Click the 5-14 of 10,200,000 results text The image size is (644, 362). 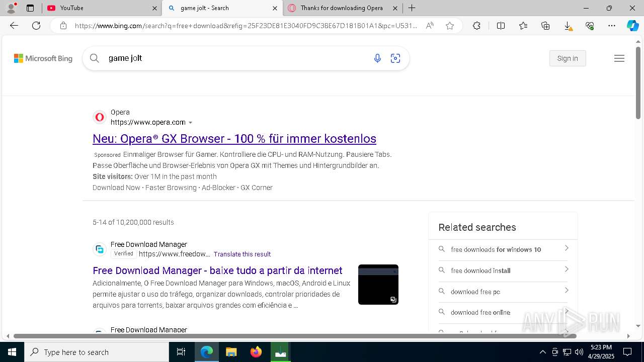pos(133,222)
